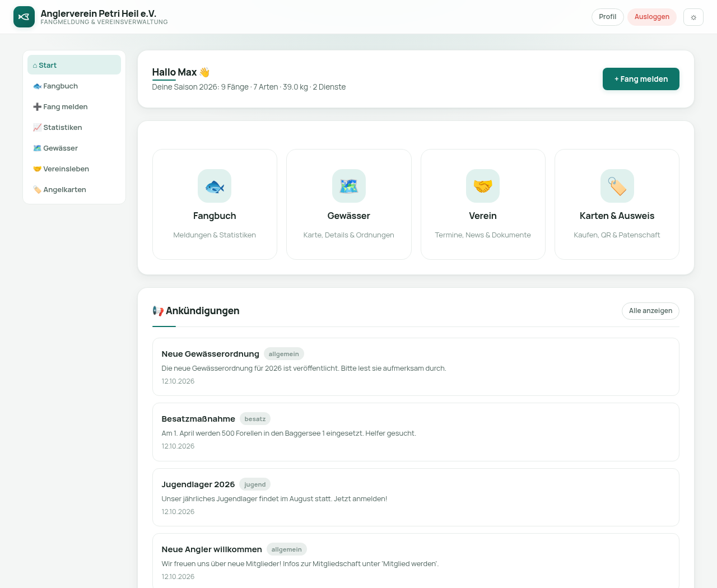This screenshot has width=717, height=588.
Task: Click the Ausloggen button
Action: point(652,17)
